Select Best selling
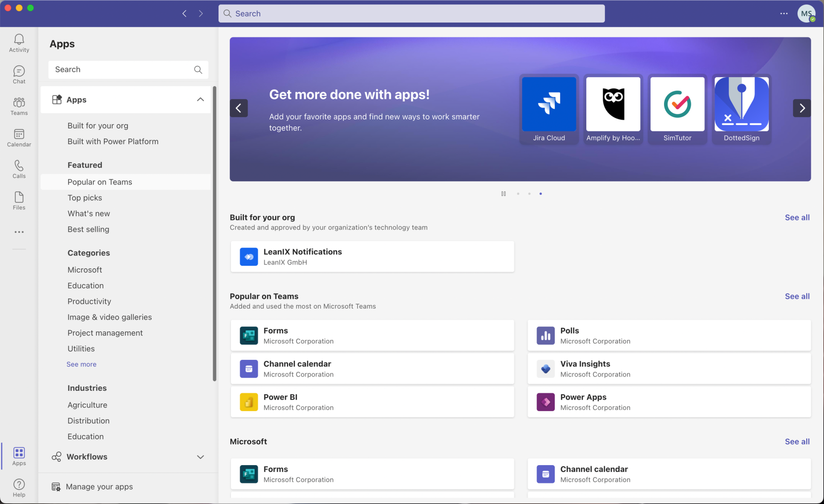The image size is (824, 504). click(x=88, y=229)
